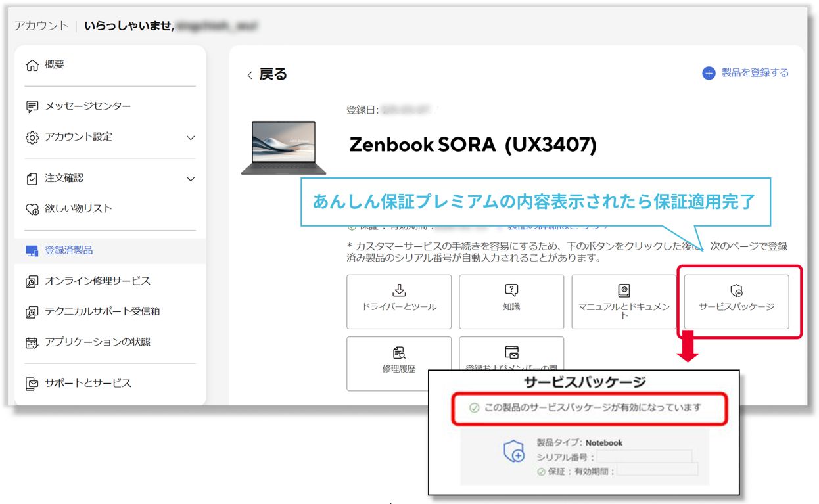The width and height of the screenshot is (819, 504).
Task: Click the clipboard icon beside 注文確認
Action: click(32, 179)
